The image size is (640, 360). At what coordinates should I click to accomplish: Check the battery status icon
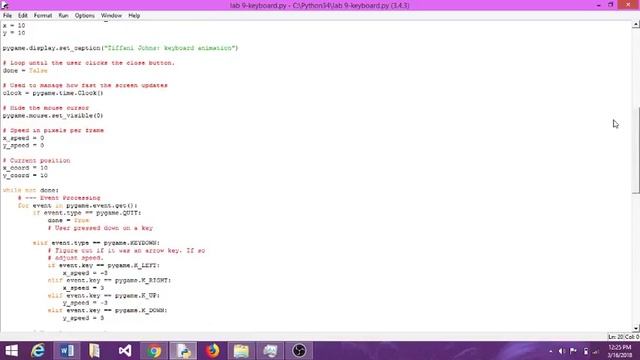(x=586, y=351)
